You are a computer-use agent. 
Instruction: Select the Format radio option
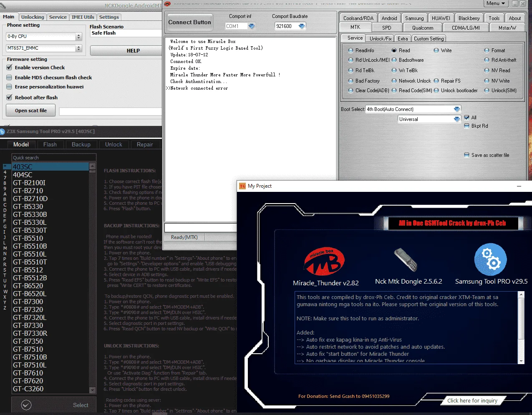click(x=487, y=50)
